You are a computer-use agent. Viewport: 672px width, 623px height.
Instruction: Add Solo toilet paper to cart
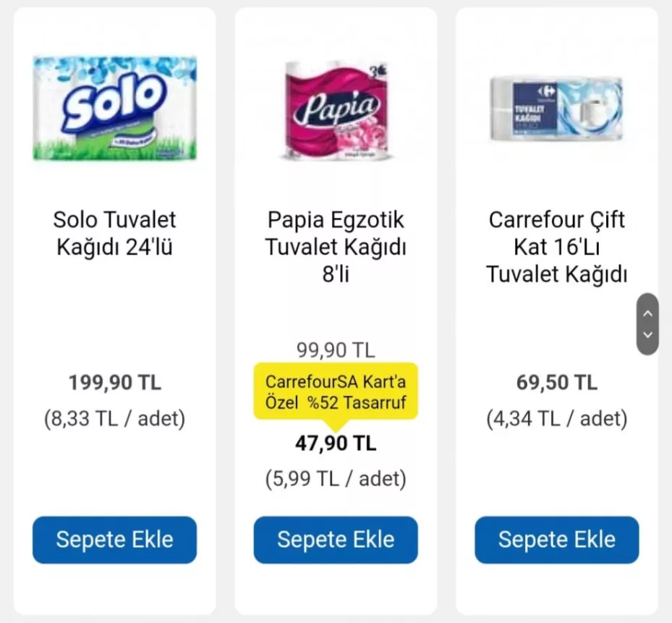click(114, 540)
